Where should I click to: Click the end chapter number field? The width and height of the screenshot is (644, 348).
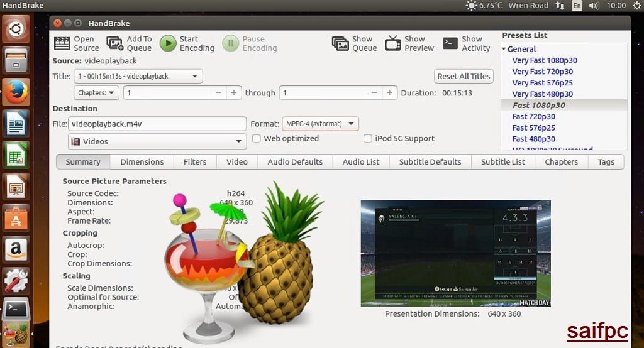click(323, 93)
